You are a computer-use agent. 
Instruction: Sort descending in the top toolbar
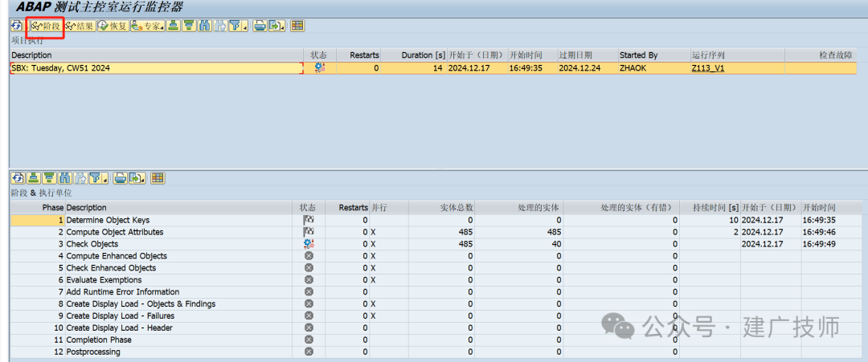point(190,26)
